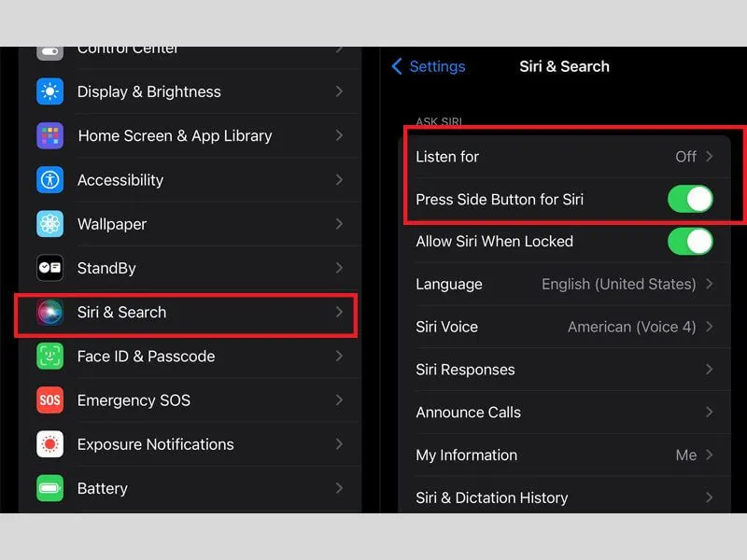
Task: Tap the green Battery icon
Action: point(50,488)
